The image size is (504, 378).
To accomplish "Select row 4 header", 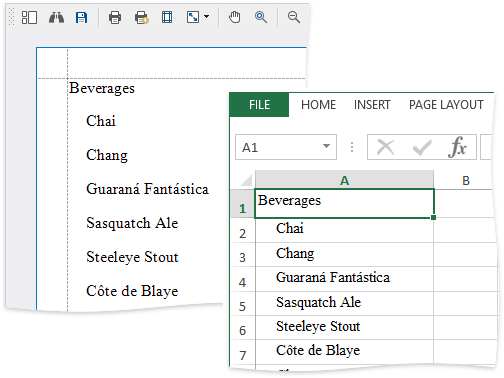I will pos(243,279).
